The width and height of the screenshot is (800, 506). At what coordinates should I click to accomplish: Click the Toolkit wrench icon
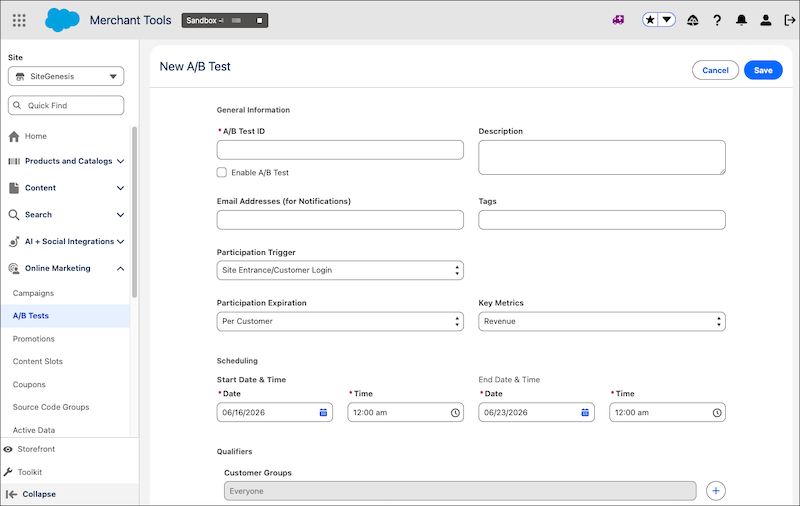tap(8, 472)
